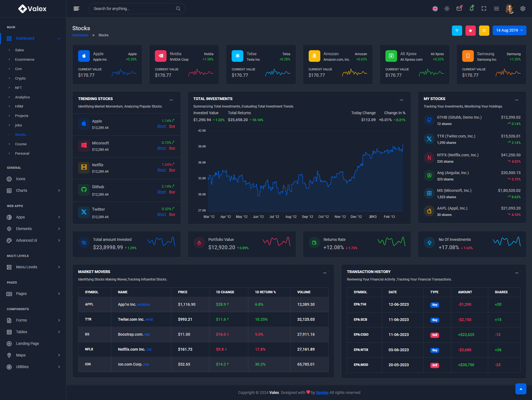This screenshot has height=400, width=532.
Task: Click Buy link for Netflix stock
Action: [x=172, y=170]
